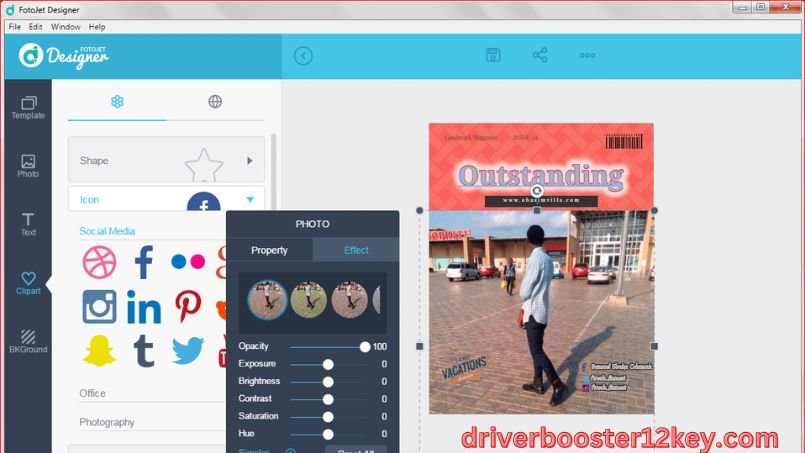Select the Tumblr clipart icon

click(x=144, y=351)
